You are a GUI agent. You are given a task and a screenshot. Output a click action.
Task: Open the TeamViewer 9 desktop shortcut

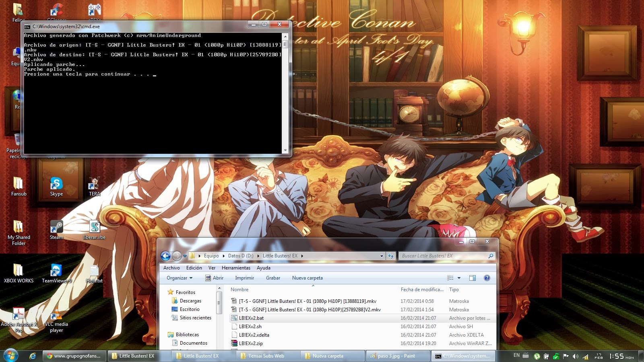pos(56,274)
